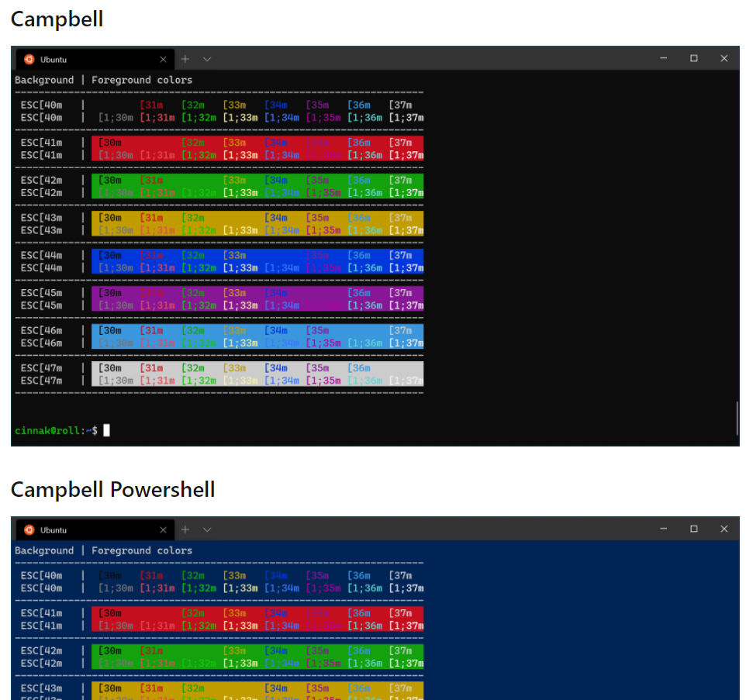The height and width of the screenshot is (700, 753).
Task: Click [30m on the yellow background in Campbell terminal
Action: tap(110, 218)
